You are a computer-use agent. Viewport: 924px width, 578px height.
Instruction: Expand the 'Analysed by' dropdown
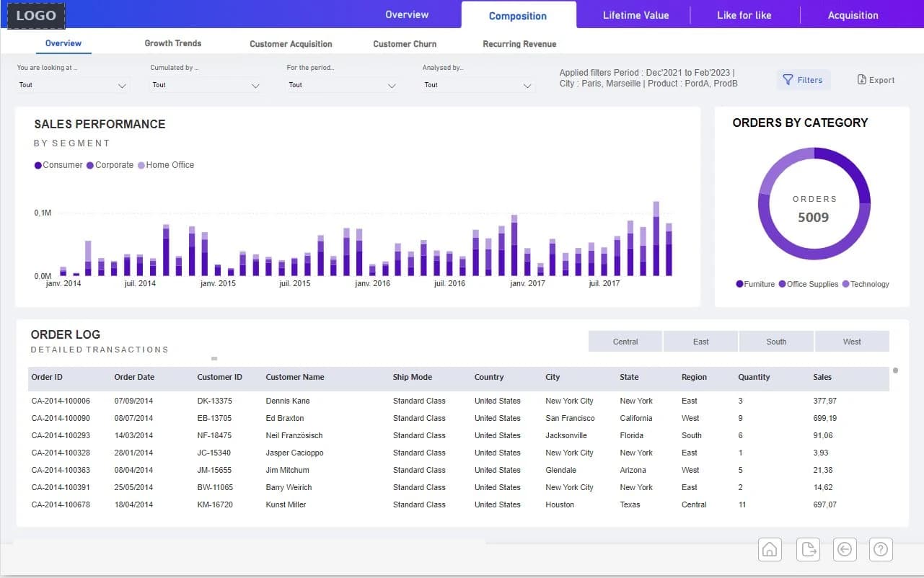pyautogui.click(x=478, y=85)
